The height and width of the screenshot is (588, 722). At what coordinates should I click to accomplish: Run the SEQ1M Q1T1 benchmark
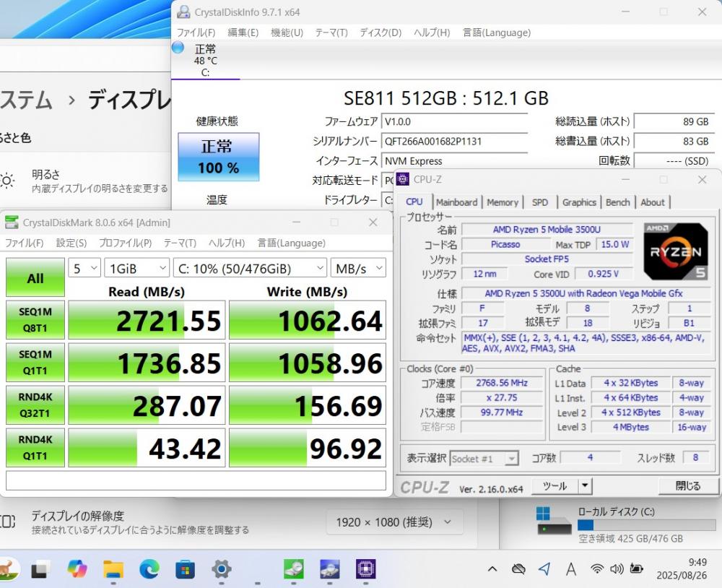[x=35, y=362]
